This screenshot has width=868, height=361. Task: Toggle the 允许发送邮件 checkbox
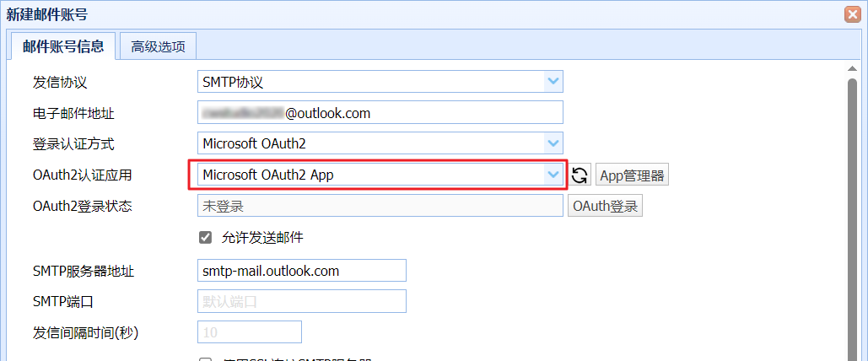click(205, 238)
